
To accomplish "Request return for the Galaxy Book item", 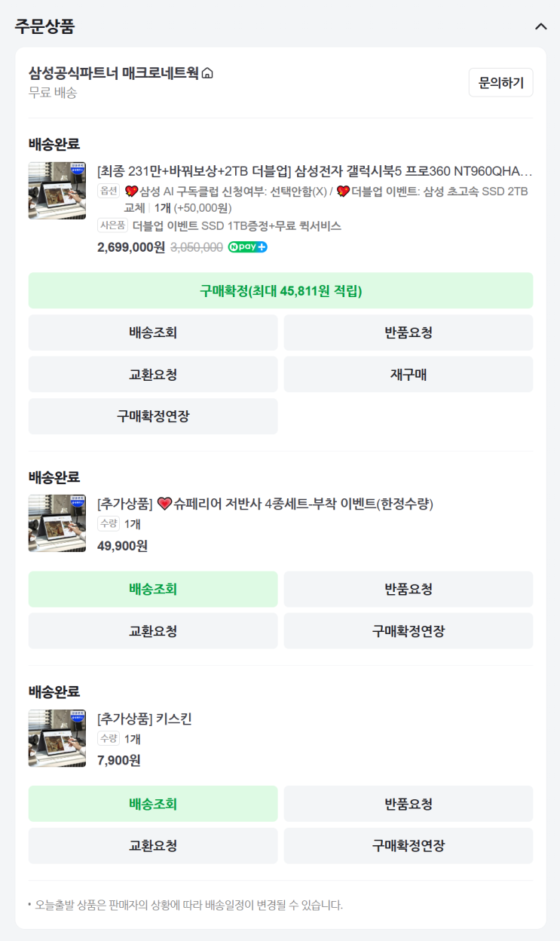I will click(x=409, y=333).
